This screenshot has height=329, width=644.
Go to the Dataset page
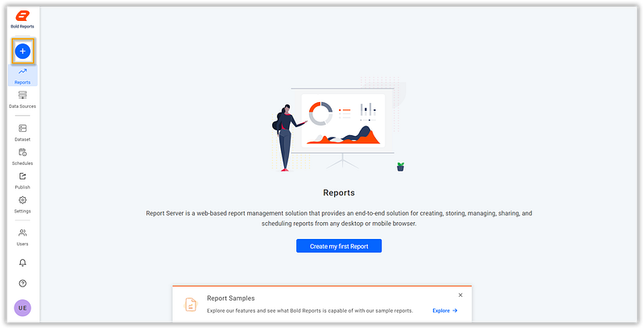click(x=23, y=133)
